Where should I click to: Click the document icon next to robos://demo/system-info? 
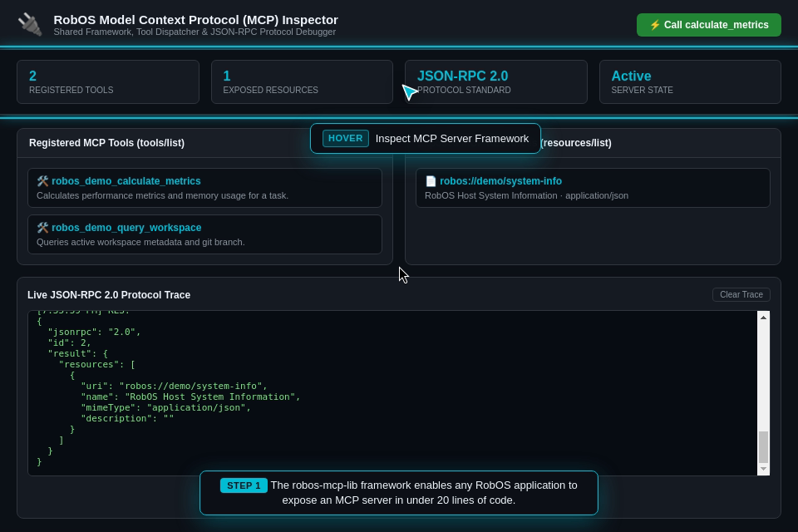pyautogui.click(x=431, y=181)
